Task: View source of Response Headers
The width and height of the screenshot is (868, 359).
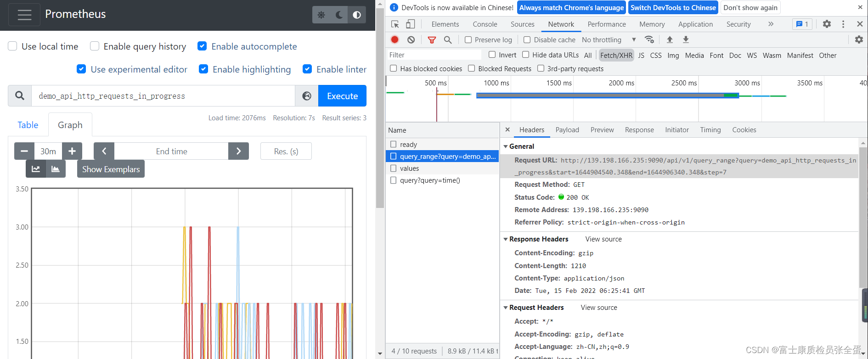Action: [x=603, y=239]
